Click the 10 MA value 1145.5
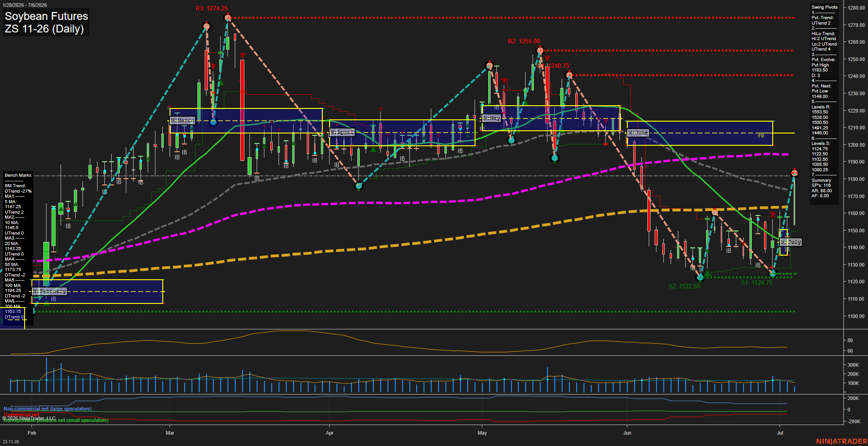868x446 pixels. pyautogui.click(x=11, y=228)
